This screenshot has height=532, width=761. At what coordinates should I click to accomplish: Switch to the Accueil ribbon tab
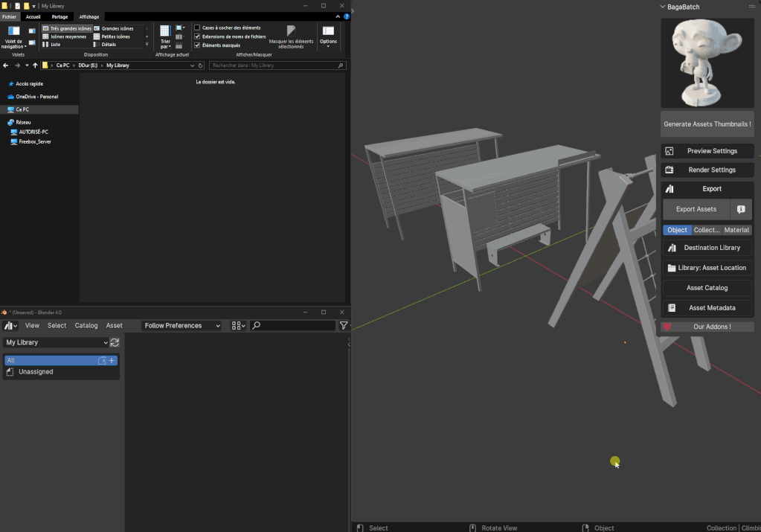point(33,16)
